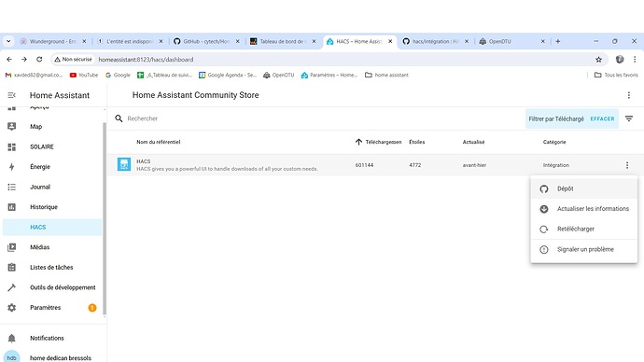Click the address bar URL

tap(146, 60)
